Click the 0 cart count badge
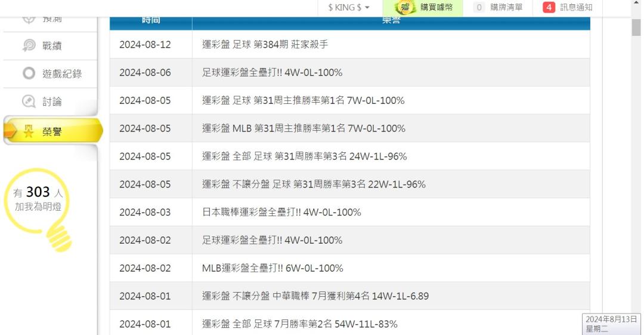644x335 pixels. click(x=479, y=7)
